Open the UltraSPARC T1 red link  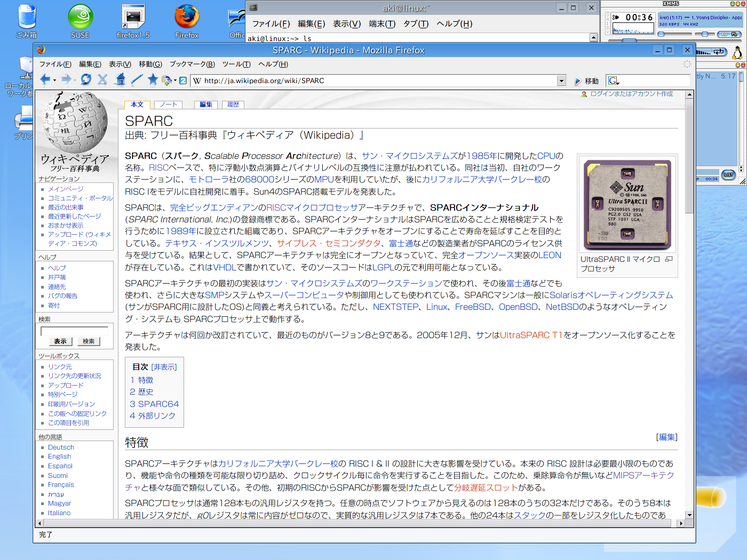coord(531,335)
